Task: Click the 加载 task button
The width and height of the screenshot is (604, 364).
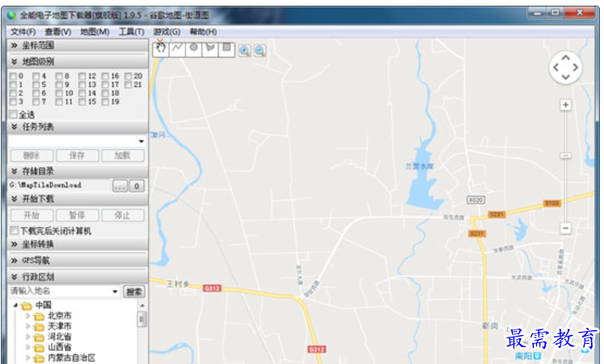Action: click(x=123, y=155)
